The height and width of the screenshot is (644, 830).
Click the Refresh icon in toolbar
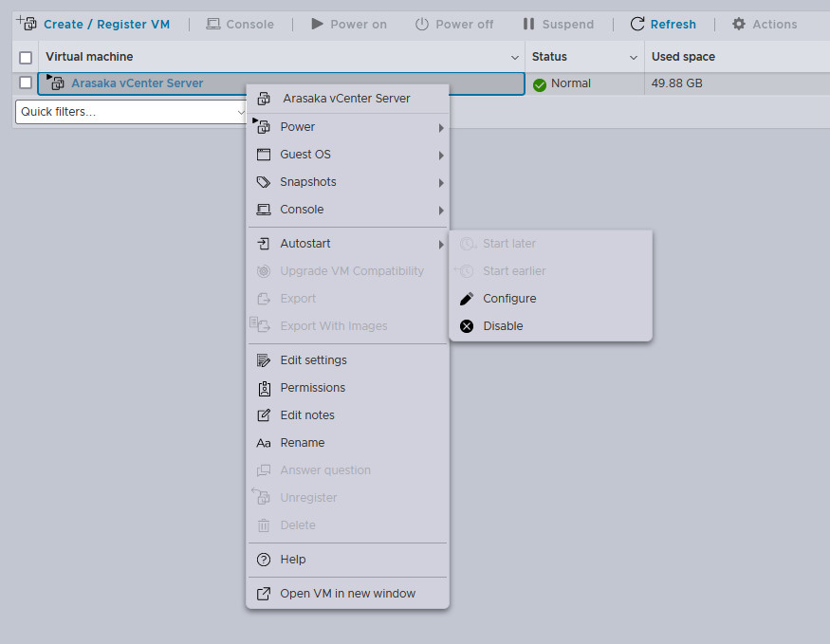637,24
